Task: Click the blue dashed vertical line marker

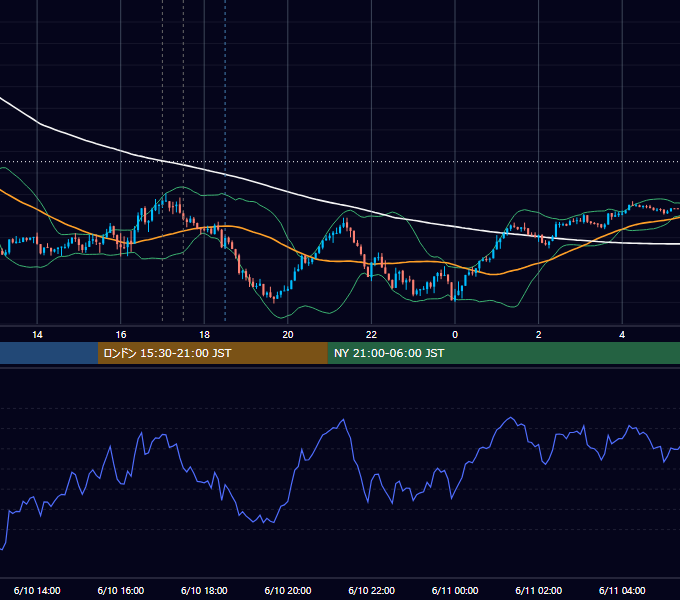Action: (225, 160)
